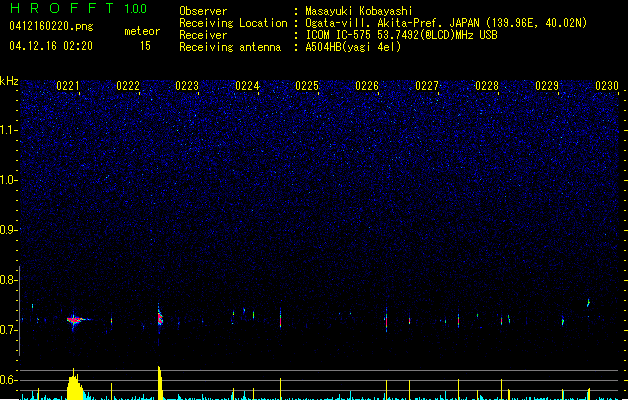629x400 pixels.
Task: Select the filename 0412160220.png
Action: [x=51, y=26]
